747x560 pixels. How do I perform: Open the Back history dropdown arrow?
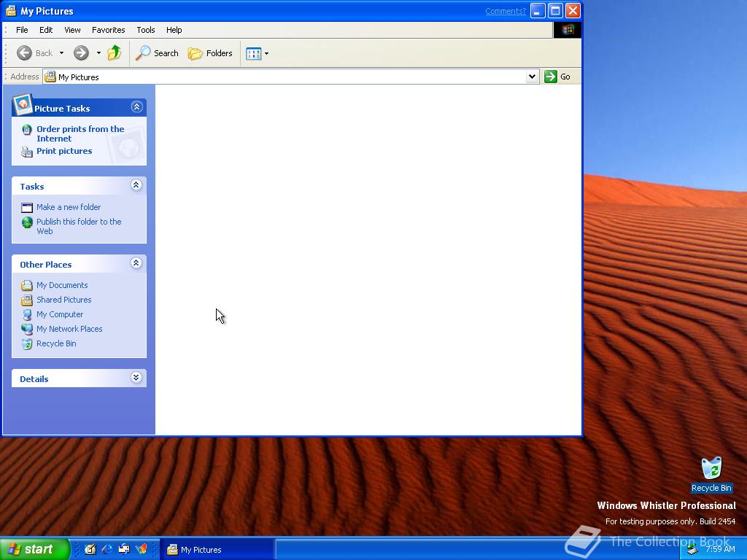(61, 52)
